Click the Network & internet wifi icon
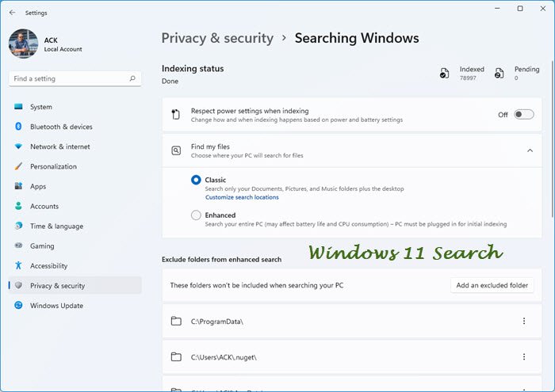 pyautogui.click(x=18, y=147)
